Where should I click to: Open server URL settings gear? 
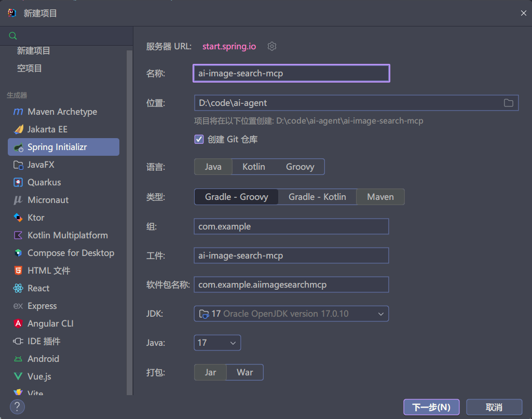[272, 46]
